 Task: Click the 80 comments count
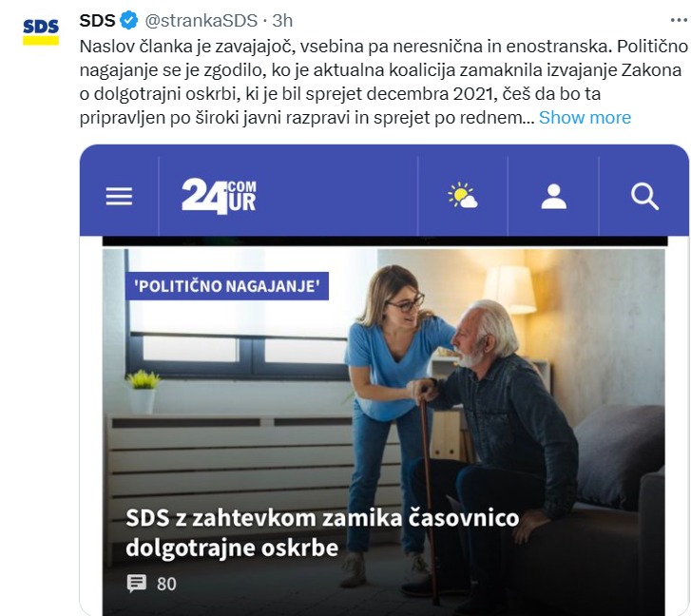(x=166, y=585)
